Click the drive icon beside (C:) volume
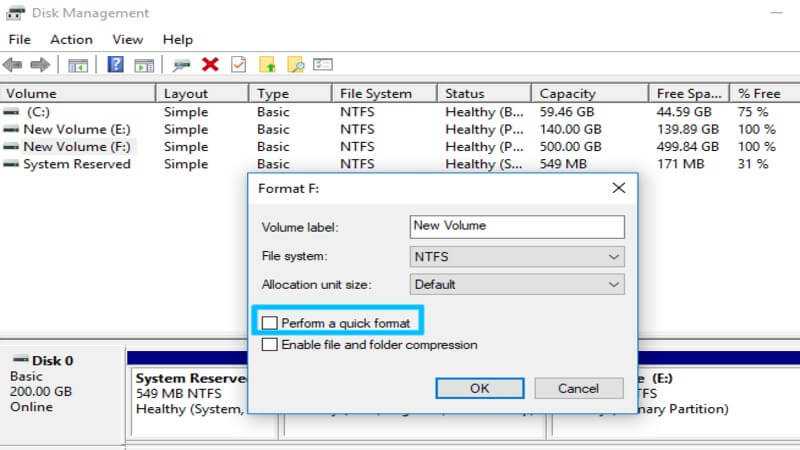The width and height of the screenshot is (800, 450). click(11, 112)
